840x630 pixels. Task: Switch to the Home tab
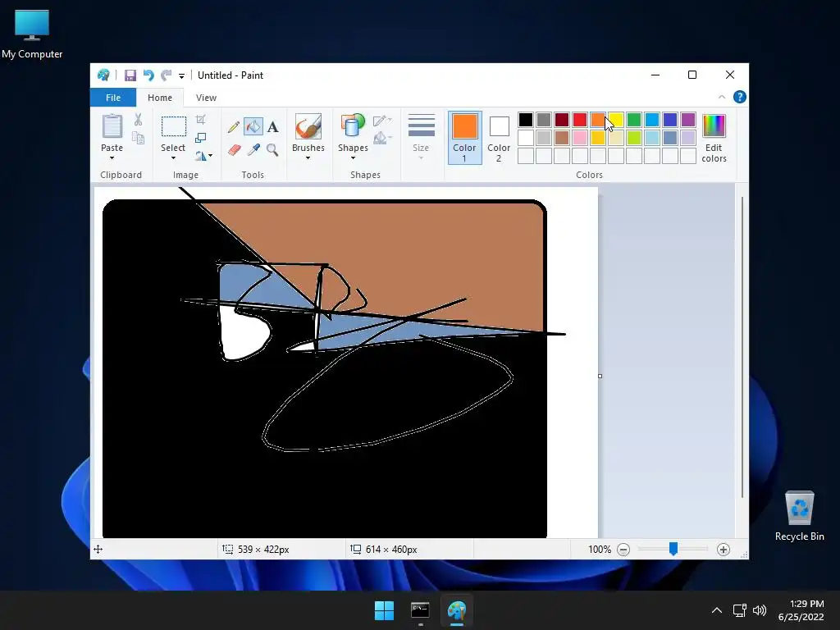(160, 98)
